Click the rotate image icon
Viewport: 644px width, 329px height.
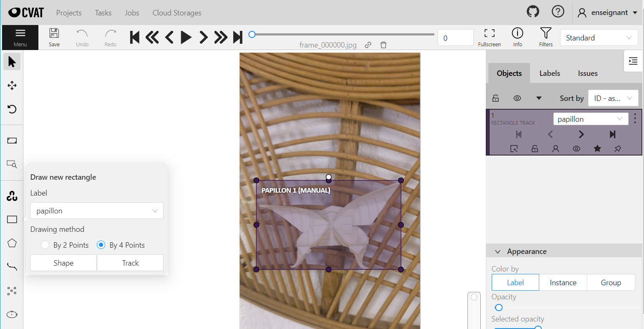pyautogui.click(x=12, y=109)
